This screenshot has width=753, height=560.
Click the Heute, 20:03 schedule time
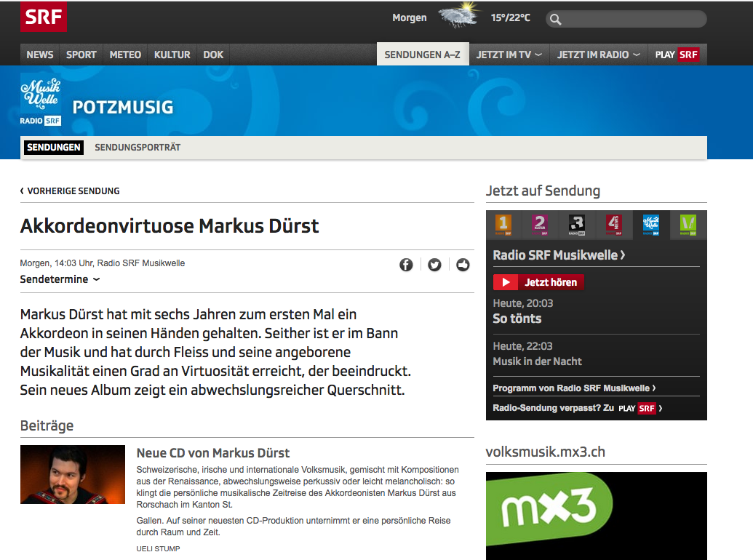(x=523, y=303)
